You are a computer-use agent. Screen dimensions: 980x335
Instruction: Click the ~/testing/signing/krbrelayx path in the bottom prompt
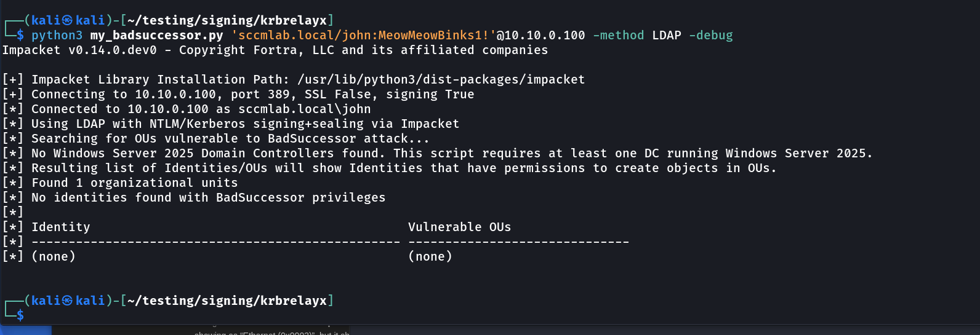tap(227, 301)
